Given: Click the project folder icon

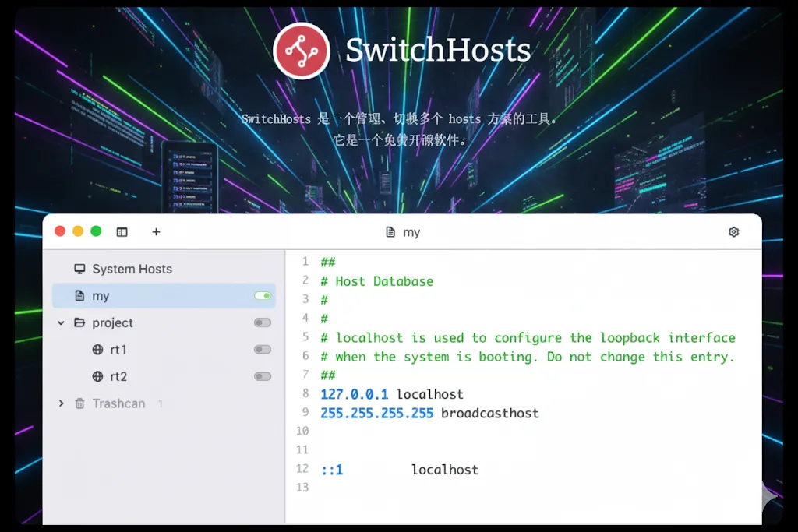Looking at the screenshot, I should (x=79, y=322).
